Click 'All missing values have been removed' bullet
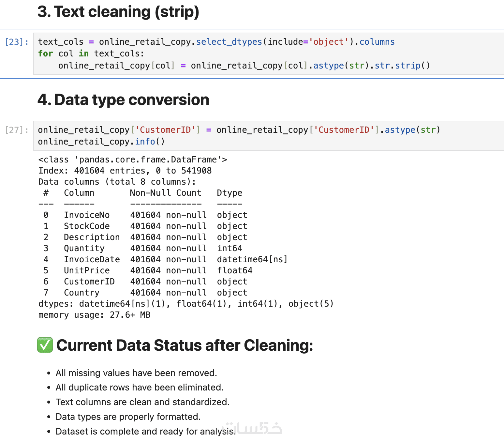 [136, 373]
